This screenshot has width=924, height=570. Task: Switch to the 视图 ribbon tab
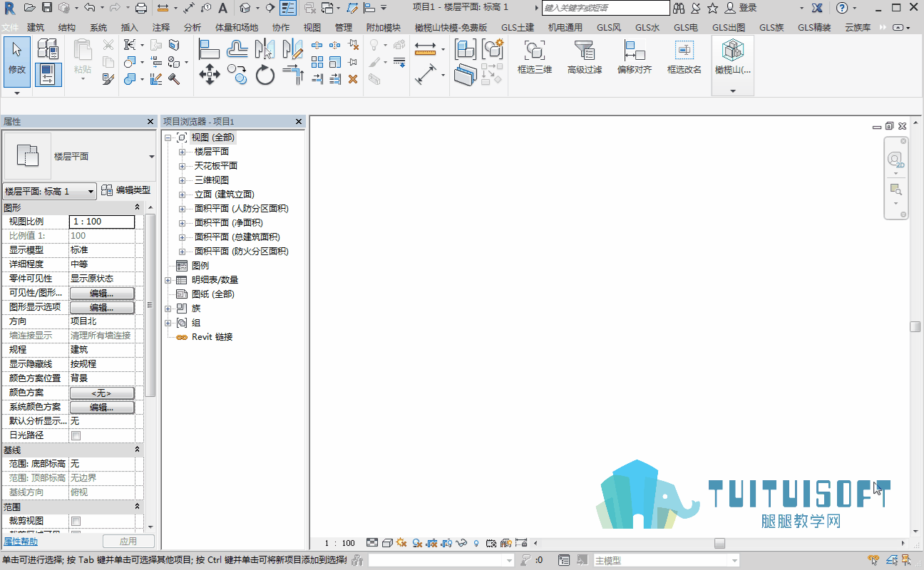point(312,28)
